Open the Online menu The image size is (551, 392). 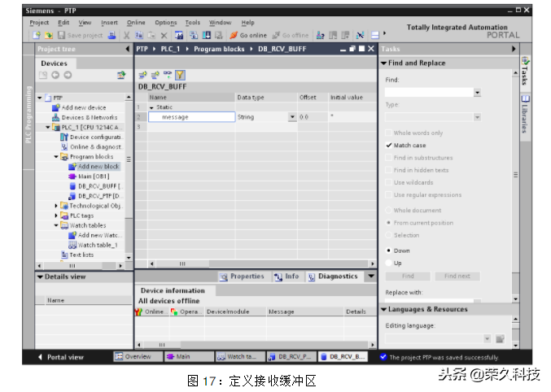[x=136, y=23]
